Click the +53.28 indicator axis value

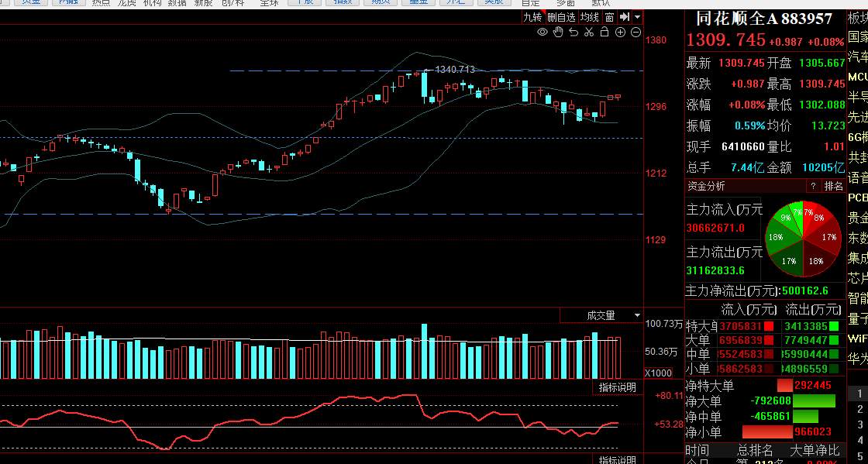click(669, 424)
